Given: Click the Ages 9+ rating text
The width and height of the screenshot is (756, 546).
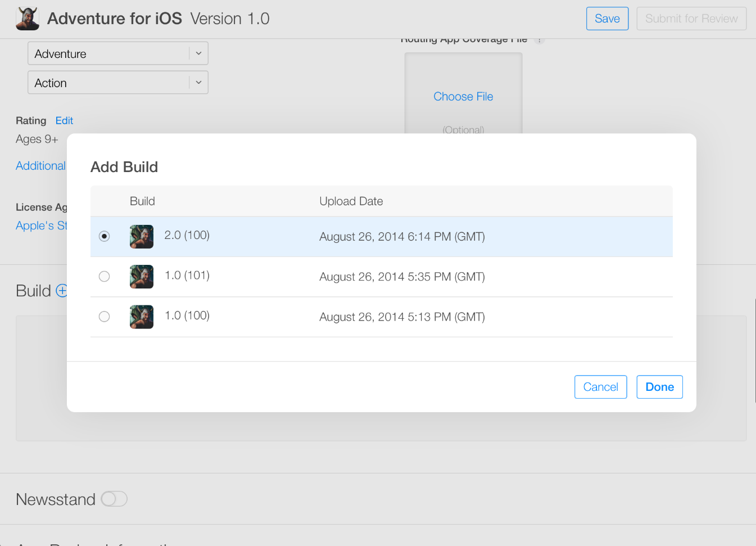Looking at the screenshot, I should point(37,139).
